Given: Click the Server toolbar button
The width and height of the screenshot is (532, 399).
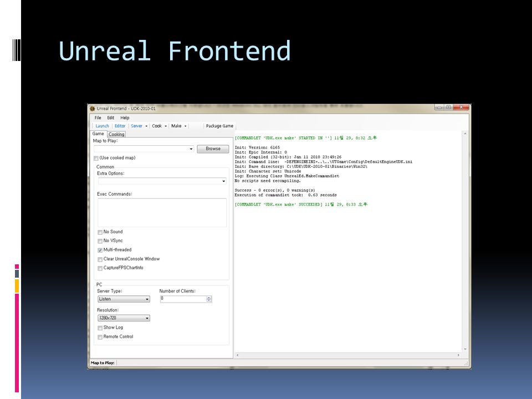Looking at the screenshot, I should [x=137, y=126].
